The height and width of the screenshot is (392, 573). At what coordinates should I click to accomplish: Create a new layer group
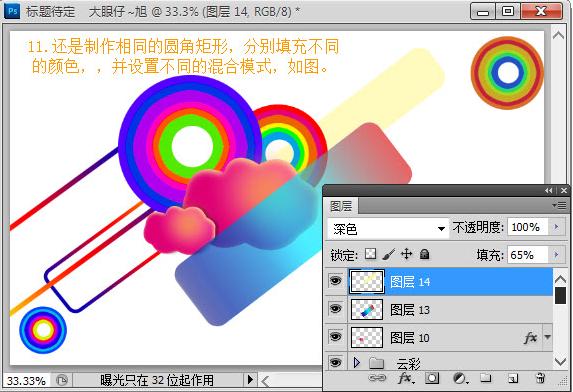coord(485,378)
